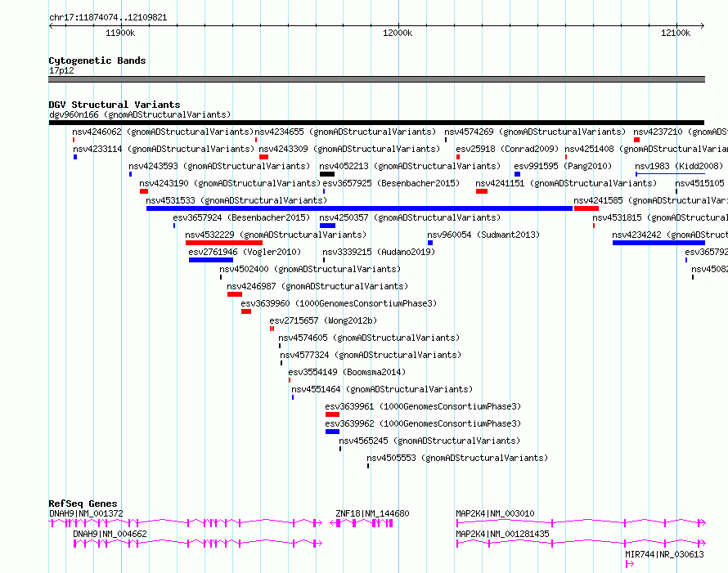Click the 12100k ruler tick label
This screenshot has width=728, height=573.
click(676, 33)
